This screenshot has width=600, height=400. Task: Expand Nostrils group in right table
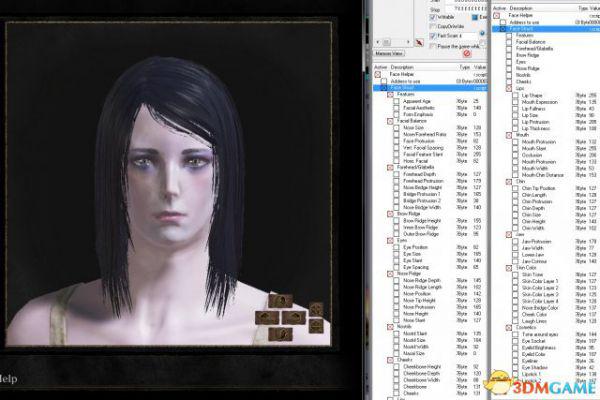[x=509, y=75]
